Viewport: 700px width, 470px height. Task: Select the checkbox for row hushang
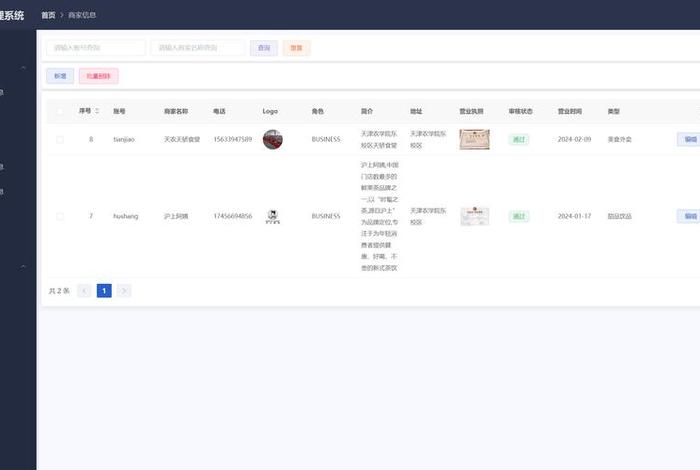coord(60,216)
